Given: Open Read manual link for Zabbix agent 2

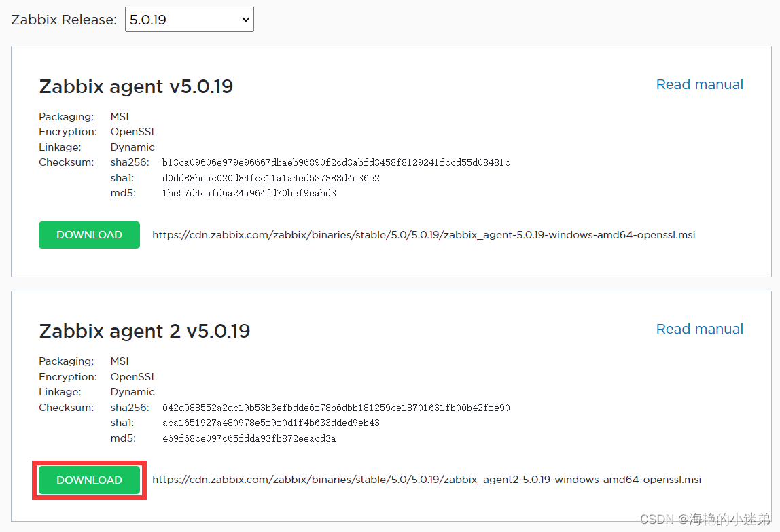Looking at the screenshot, I should coord(699,329).
